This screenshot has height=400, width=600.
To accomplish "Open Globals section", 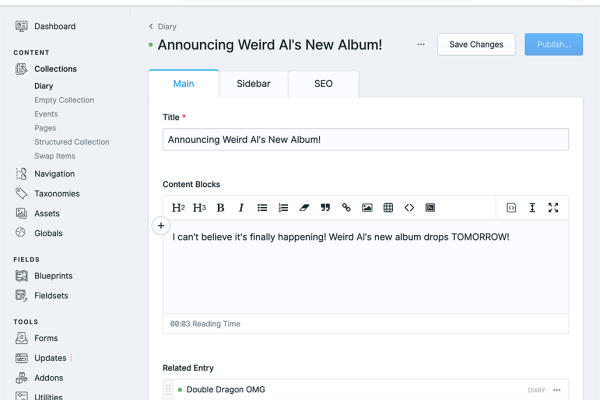I will tap(48, 233).
